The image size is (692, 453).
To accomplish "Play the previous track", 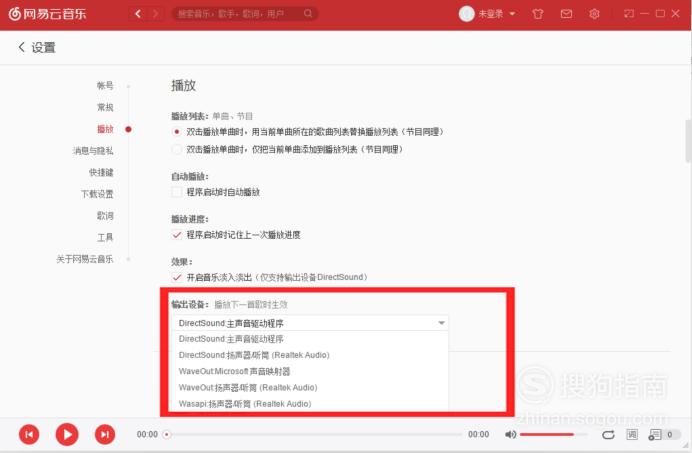I will pos(29,434).
